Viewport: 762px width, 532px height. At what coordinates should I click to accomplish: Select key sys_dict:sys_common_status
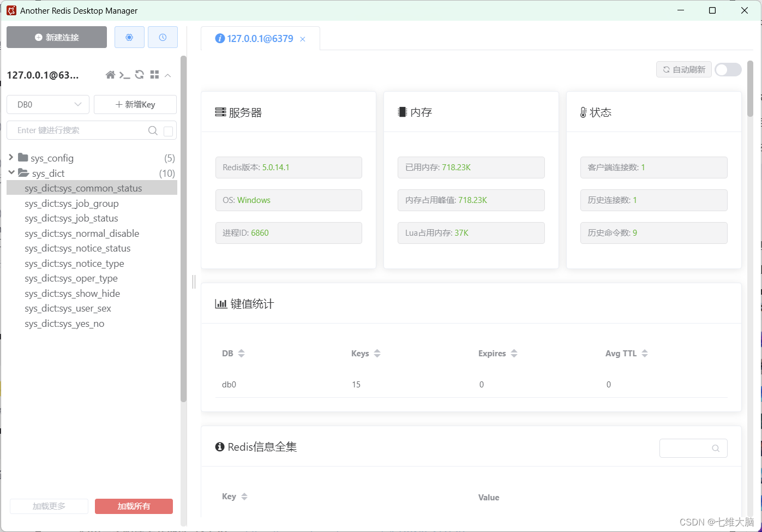tap(92, 188)
